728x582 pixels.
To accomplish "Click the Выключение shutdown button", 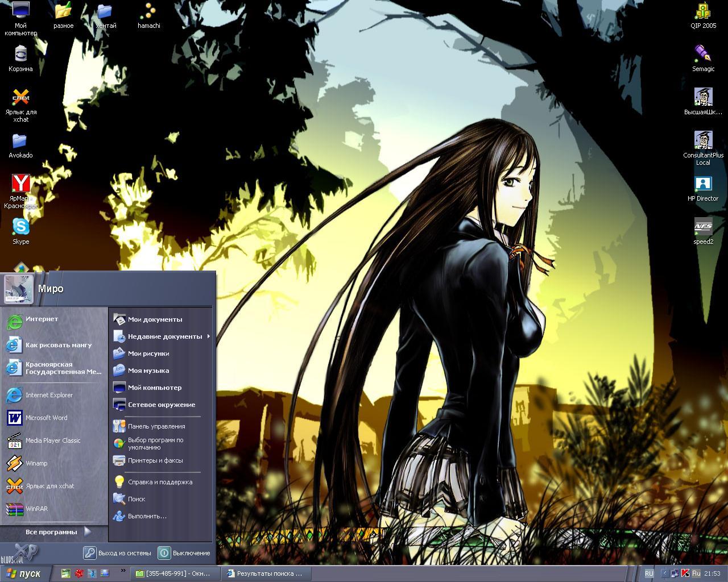I will click(184, 552).
